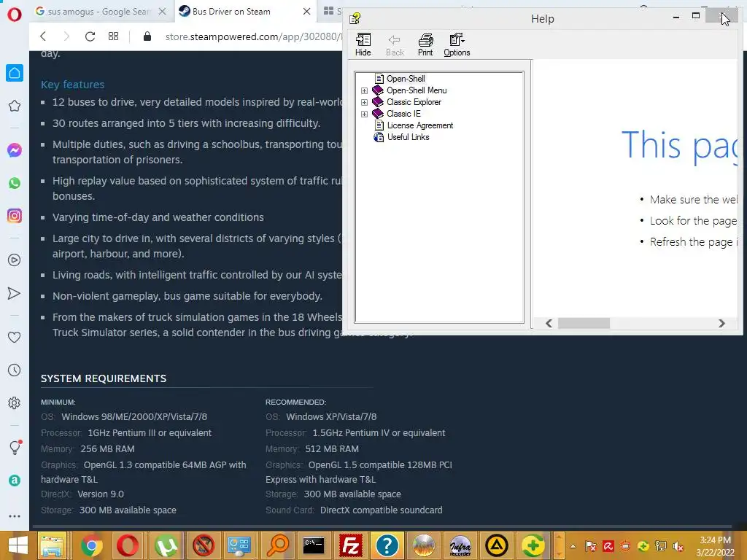Open WhatsApp in Opera sidebar
This screenshot has width=747, height=560.
click(15, 183)
